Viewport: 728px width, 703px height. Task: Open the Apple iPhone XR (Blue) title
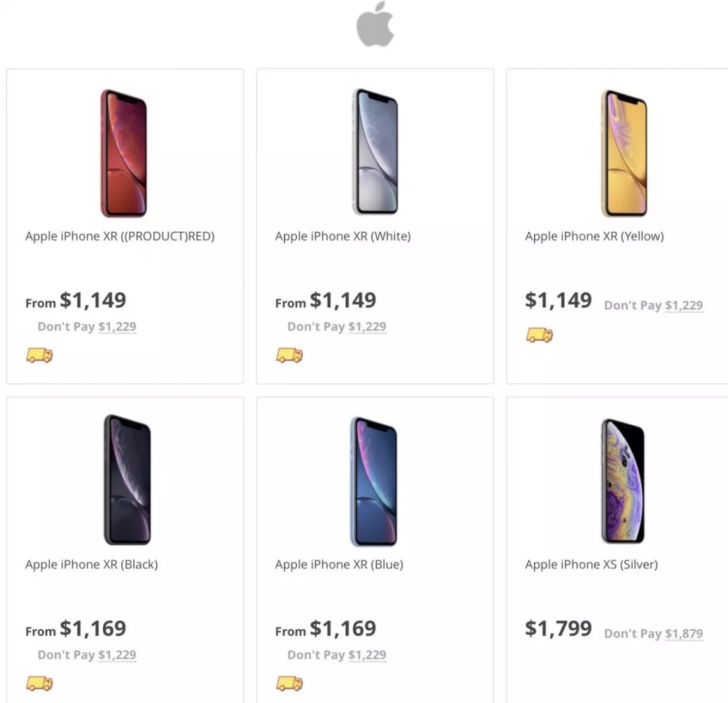[x=339, y=565]
